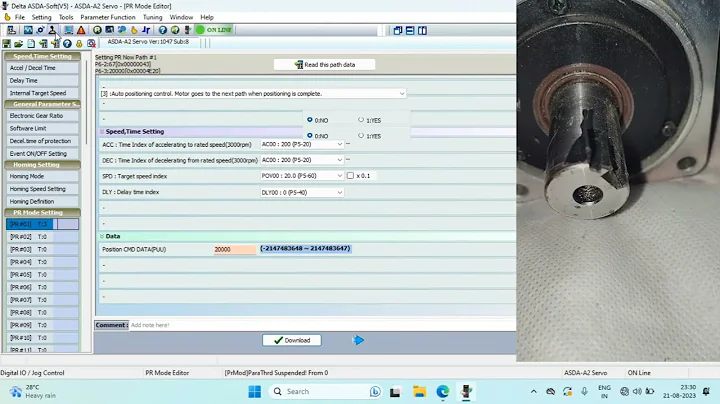Collapse the Data section
The width and height of the screenshot is (720, 404).
pyautogui.click(x=102, y=236)
